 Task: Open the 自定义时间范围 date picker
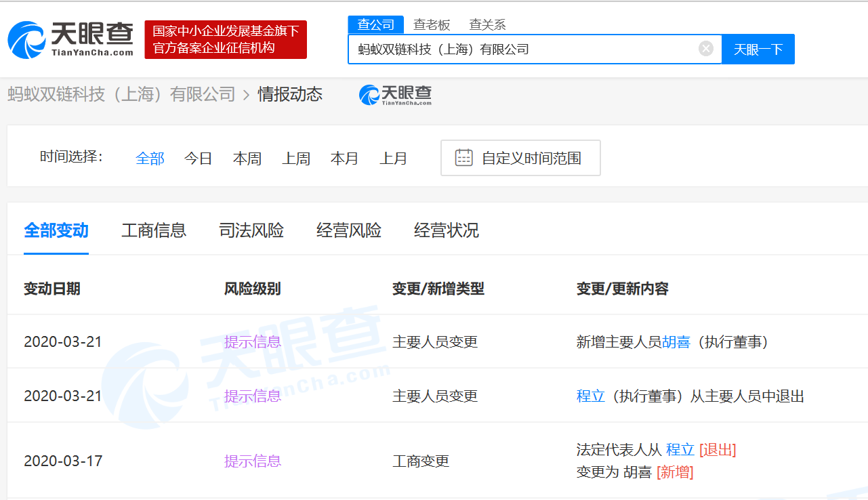click(x=520, y=158)
